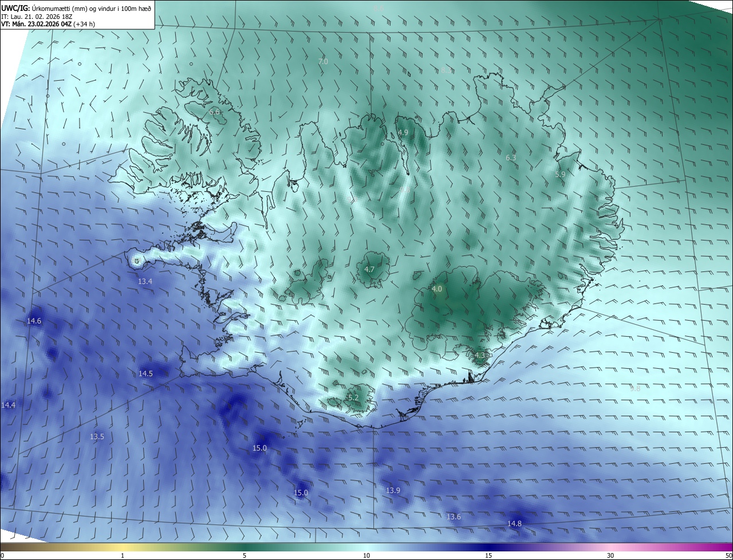The height and width of the screenshot is (560, 733).
Task: Click the 13.4 value label
Action: 145,281
